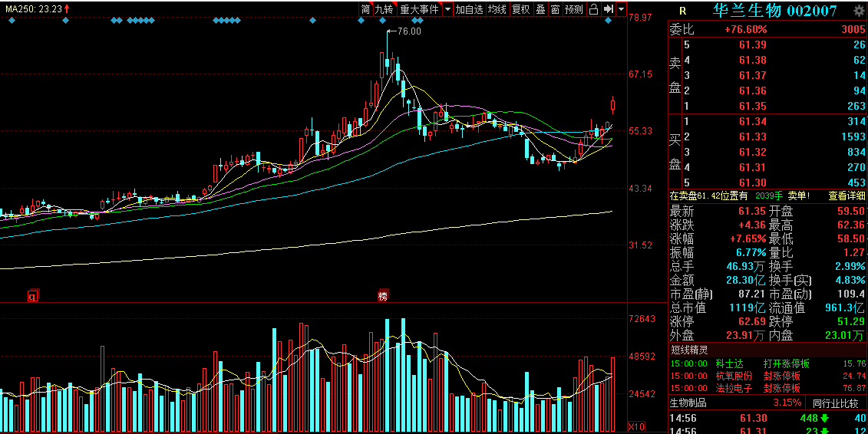Toggle the 九转 indicator

384,9
